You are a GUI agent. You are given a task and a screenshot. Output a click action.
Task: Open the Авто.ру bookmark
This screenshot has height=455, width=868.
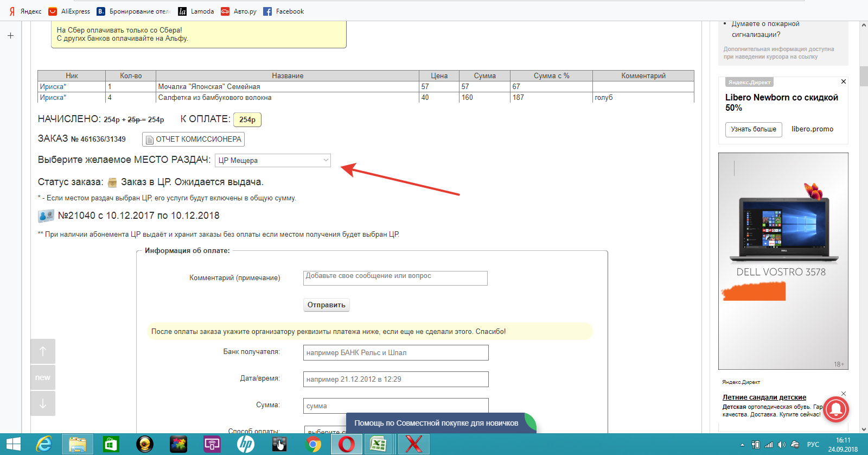239,11
